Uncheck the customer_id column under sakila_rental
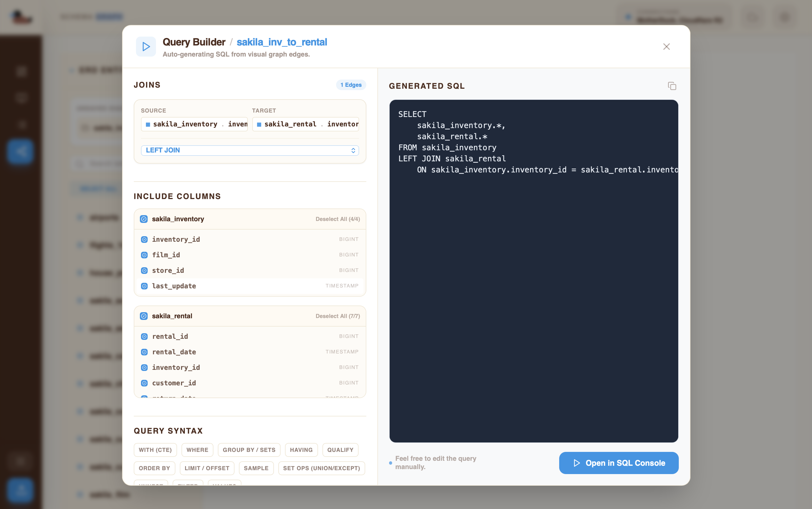The height and width of the screenshot is (509, 812). coord(145,383)
